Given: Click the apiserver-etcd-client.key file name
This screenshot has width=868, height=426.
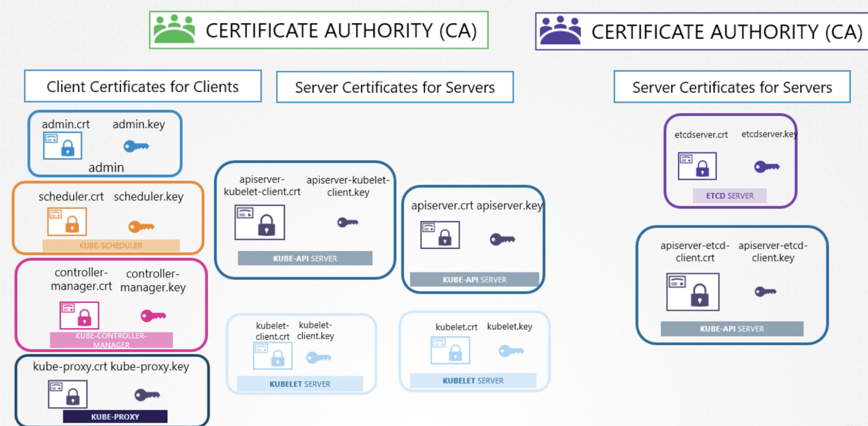Looking at the screenshot, I should point(773,252).
